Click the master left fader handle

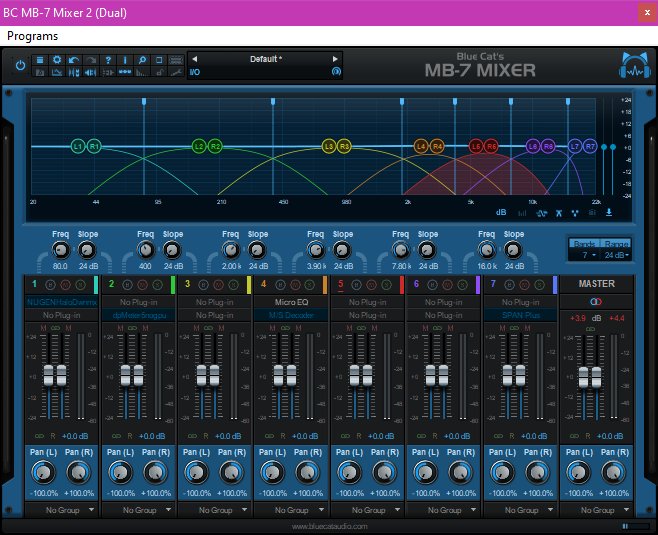(x=583, y=377)
